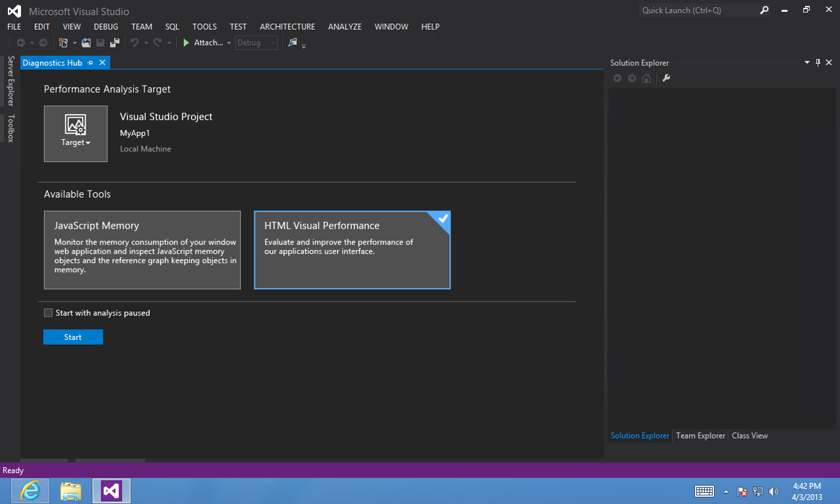Image resolution: width=840 pixels, height=504 pixels.
Task: Switch to the Team Explorer tab
Action: pyautogui.click(x=700, y=436)
